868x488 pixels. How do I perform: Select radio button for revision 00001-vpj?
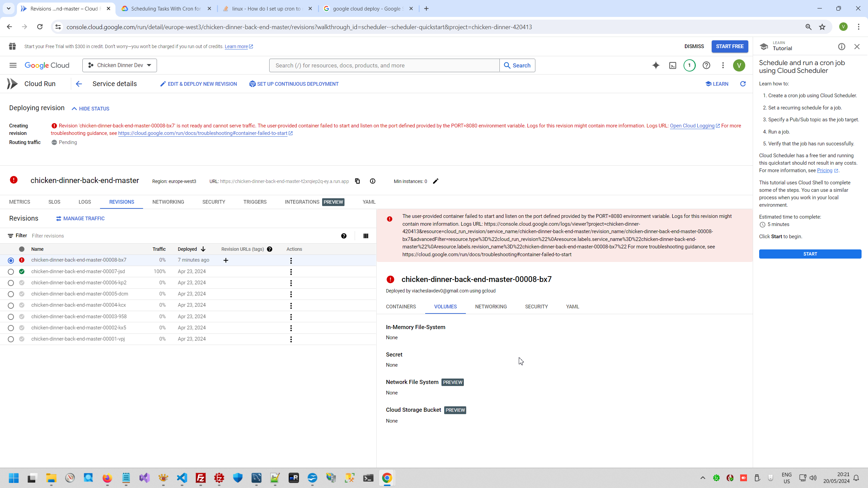coord(11,339)
